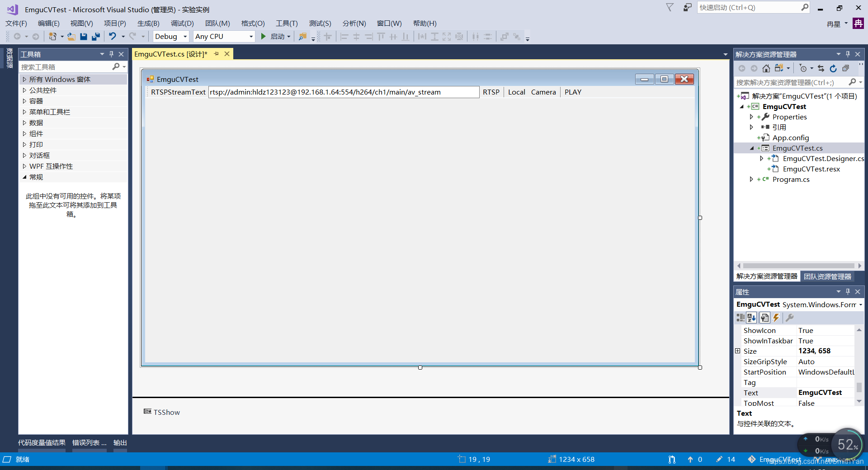This screenshot has width=868, height=470.
Task: Toggle Alphabetical sort in Properties panel
Action: [x=751, y=318]
